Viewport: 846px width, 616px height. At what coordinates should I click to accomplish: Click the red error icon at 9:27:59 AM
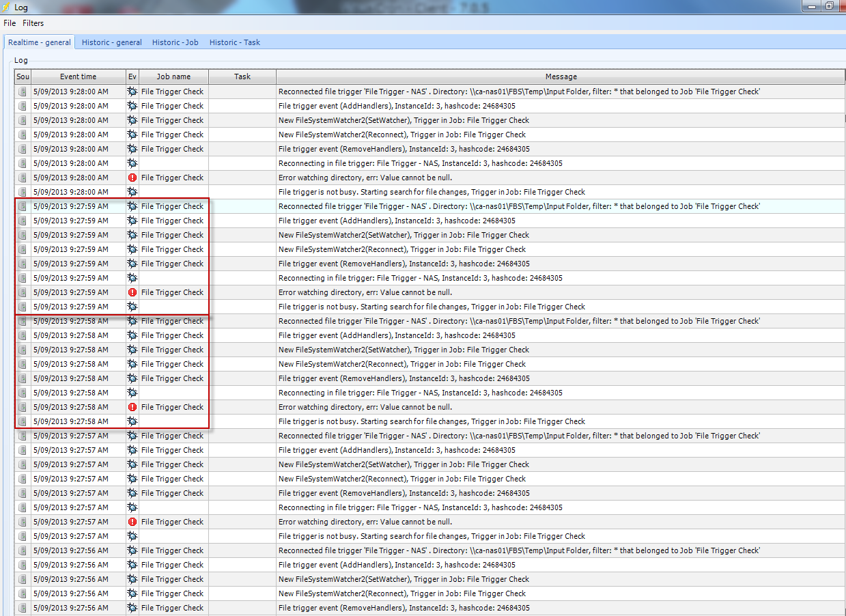click(x=132, y=292)
